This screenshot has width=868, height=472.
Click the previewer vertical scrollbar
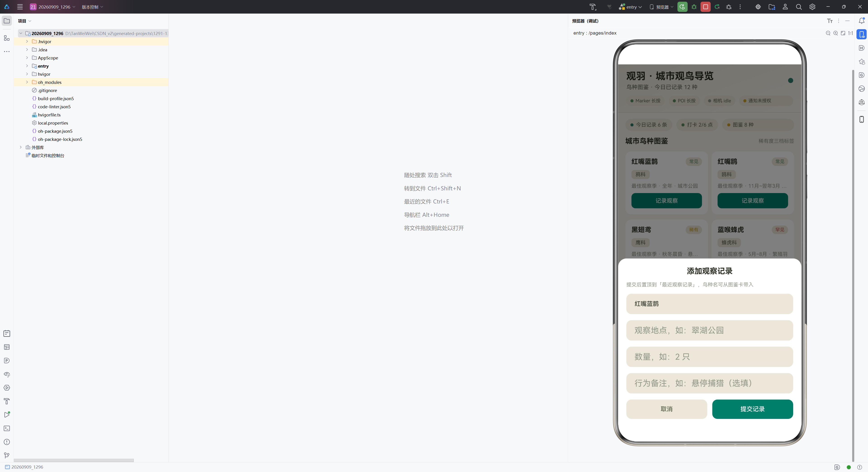click(853, 266)
